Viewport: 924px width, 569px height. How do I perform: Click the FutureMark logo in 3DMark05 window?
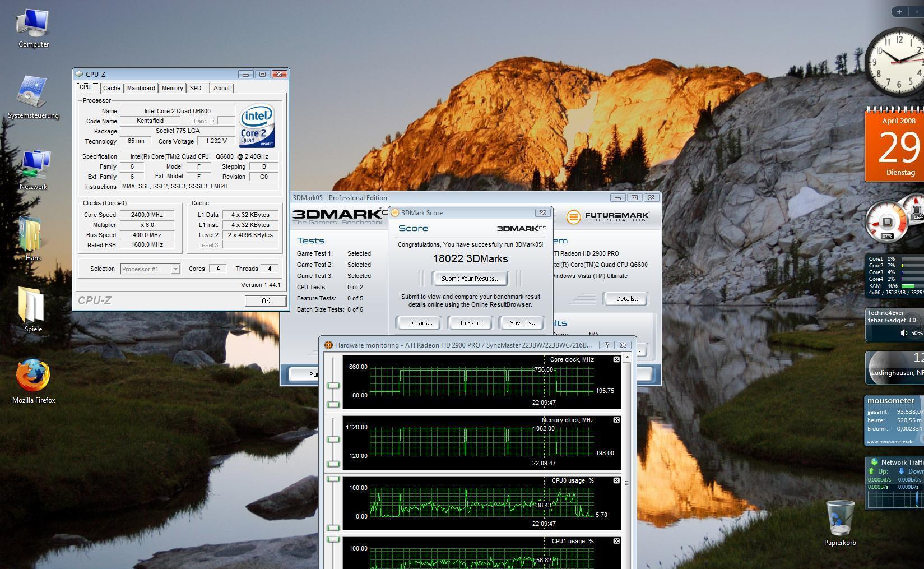pos(608,217)
